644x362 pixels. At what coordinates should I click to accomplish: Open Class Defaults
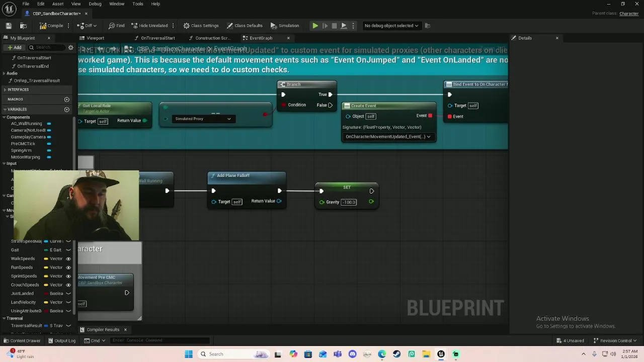click(245, 26)
